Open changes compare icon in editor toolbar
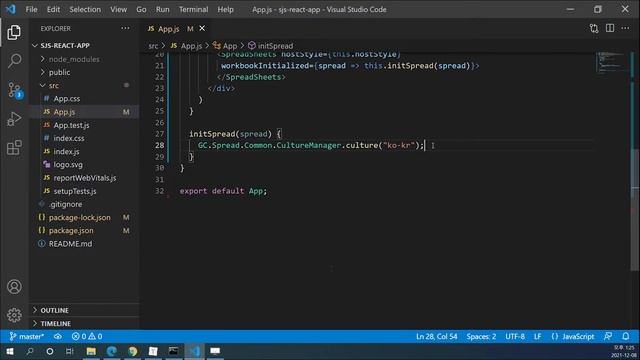 pos(594,29)
